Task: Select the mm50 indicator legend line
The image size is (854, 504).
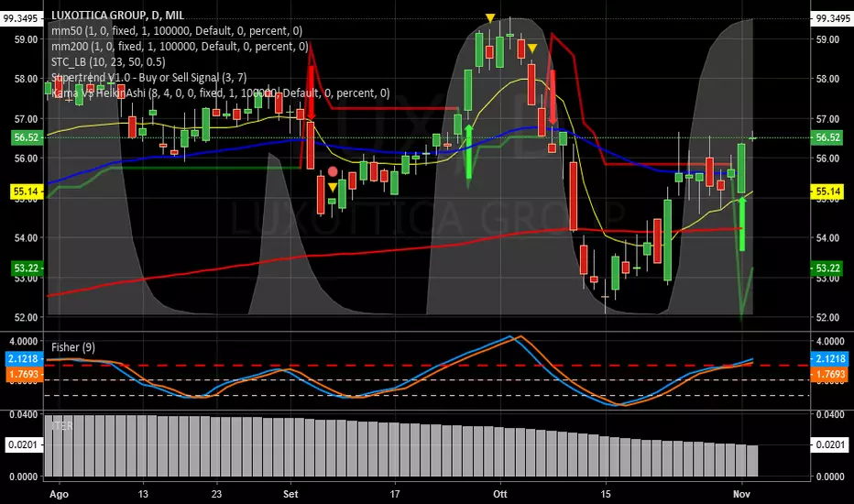Action: (177, 31)
